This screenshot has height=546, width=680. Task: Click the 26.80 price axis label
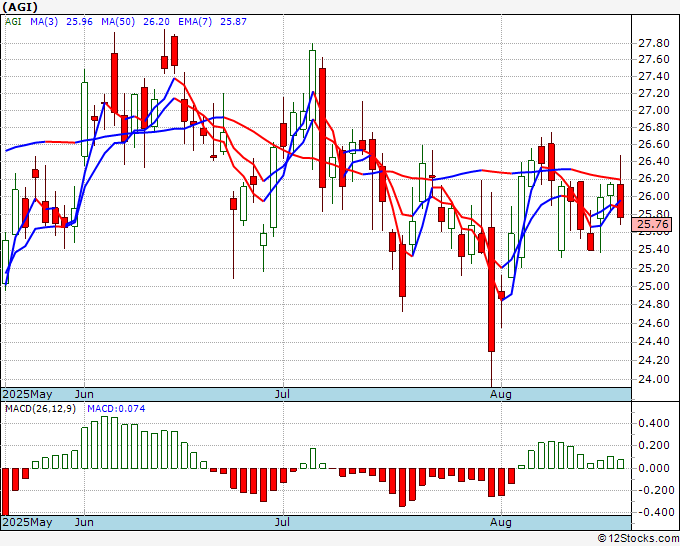[x=654, y=128]
